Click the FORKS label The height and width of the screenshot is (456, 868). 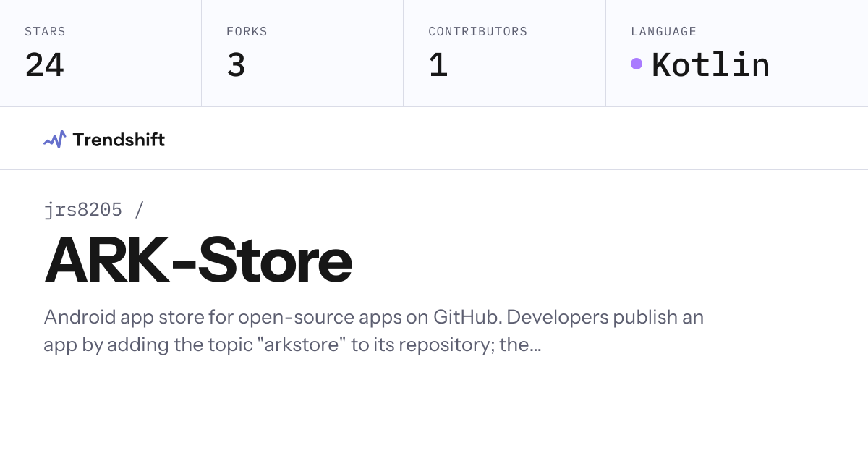247,32
